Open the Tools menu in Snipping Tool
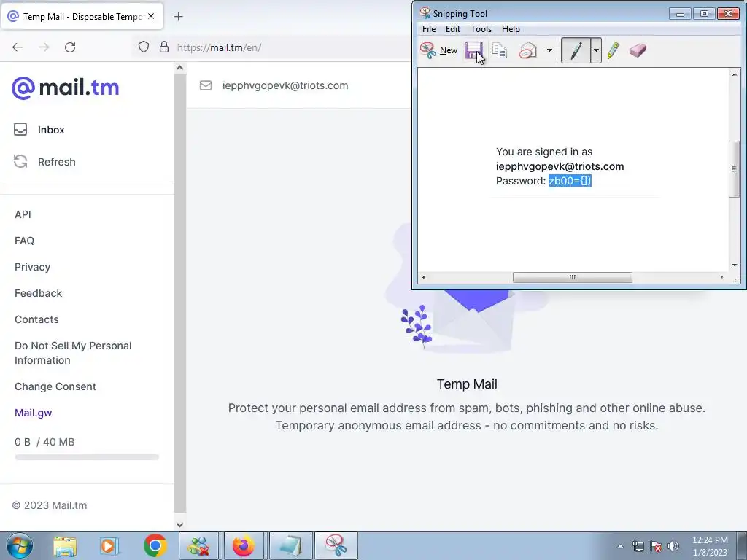 [481, 29]
